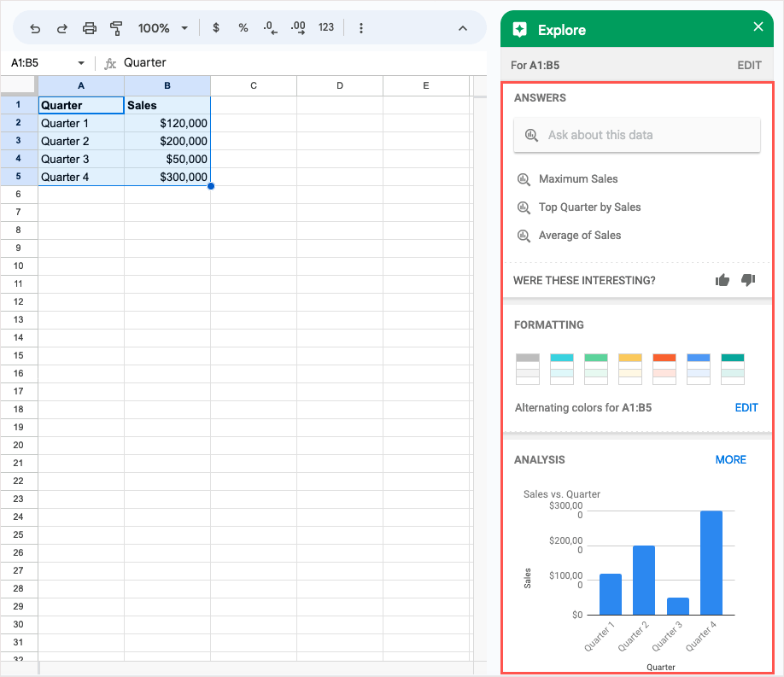Open the 100% zoom dropdown
The image size is (784, 677).
(162, 28)
